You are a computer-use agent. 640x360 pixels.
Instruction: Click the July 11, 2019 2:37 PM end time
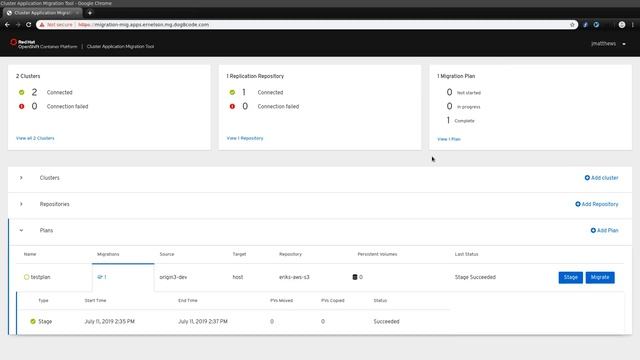tap(203, 322)
